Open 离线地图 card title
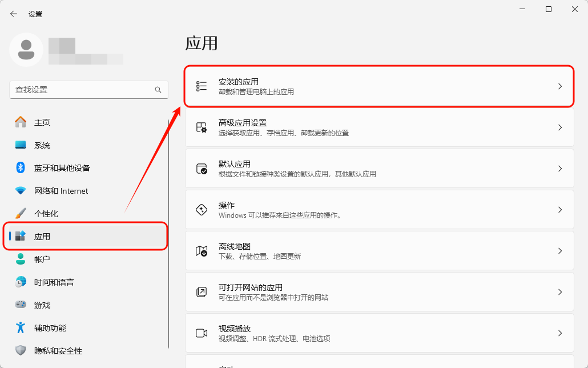Screen dimensions: 588x368 (x=235, y=246)
